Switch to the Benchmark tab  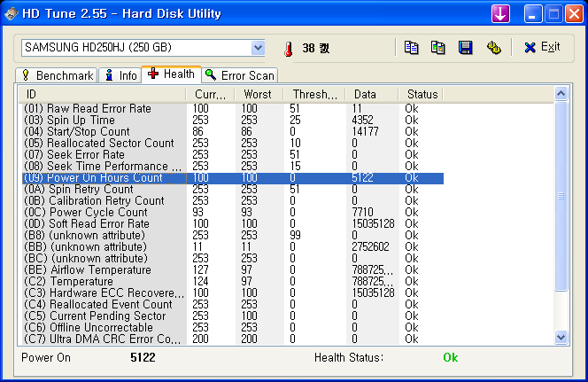57,75
